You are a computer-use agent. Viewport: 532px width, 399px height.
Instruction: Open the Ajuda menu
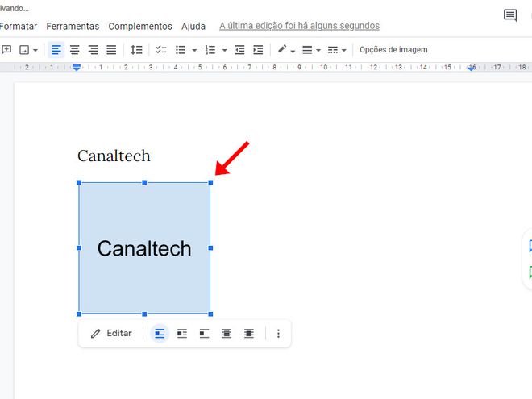pos(193,26)
